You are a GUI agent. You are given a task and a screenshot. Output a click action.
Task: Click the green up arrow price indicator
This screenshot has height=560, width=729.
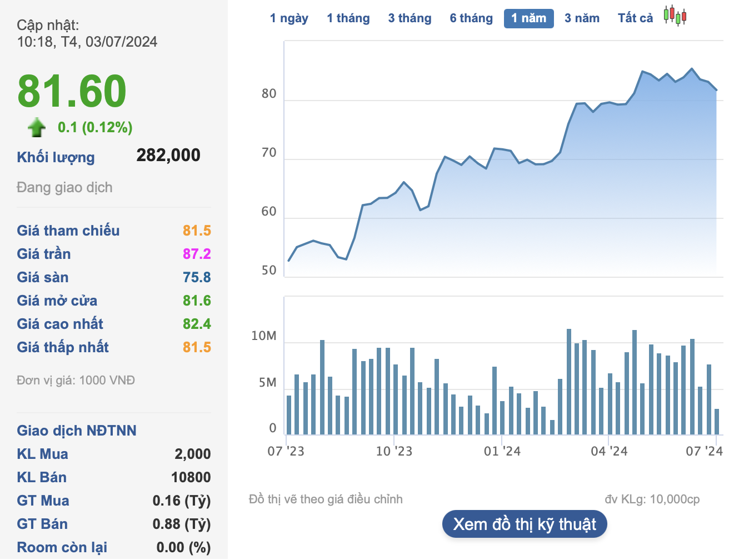pos(37,127)
